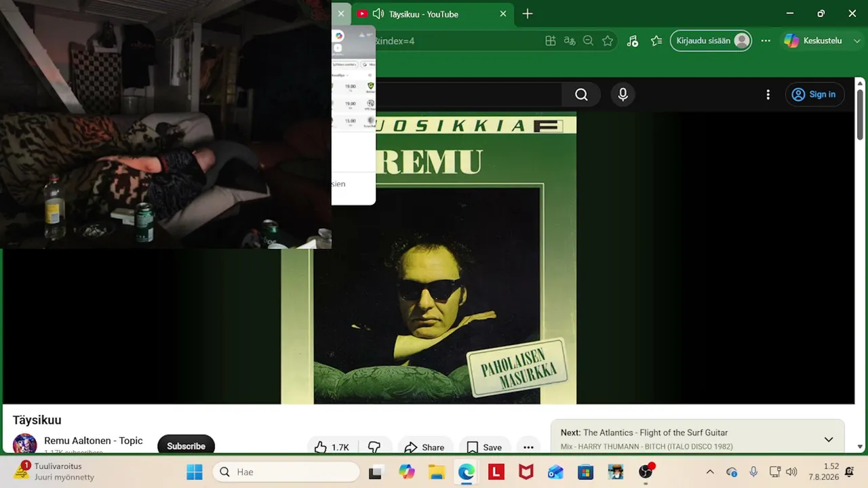The width and height of the screenshot is (868, 488).
Task: Click the cloud sync tray icon
Action: [732, 472]
